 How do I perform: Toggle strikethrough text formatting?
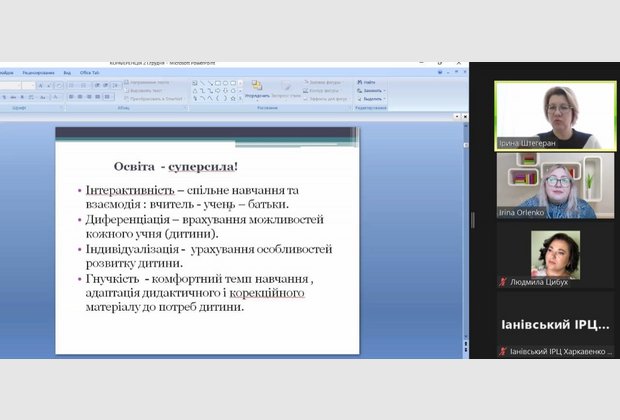click(x=13, y=97)
